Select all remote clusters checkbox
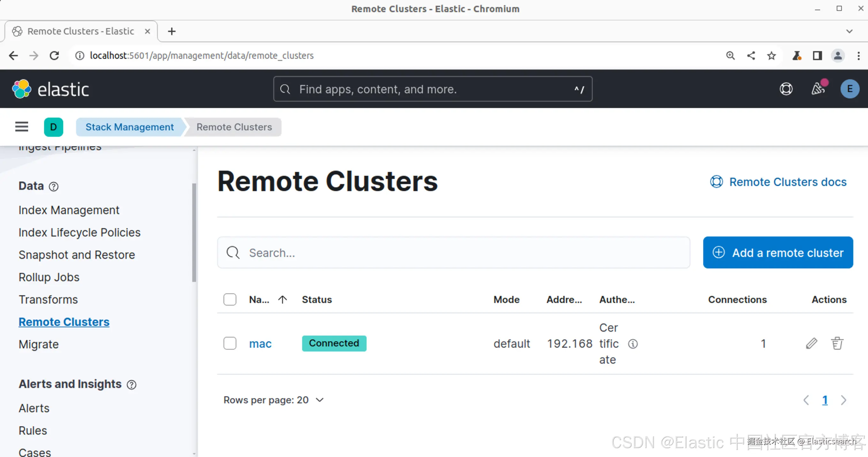868x457 pixels. pos(230,299)
